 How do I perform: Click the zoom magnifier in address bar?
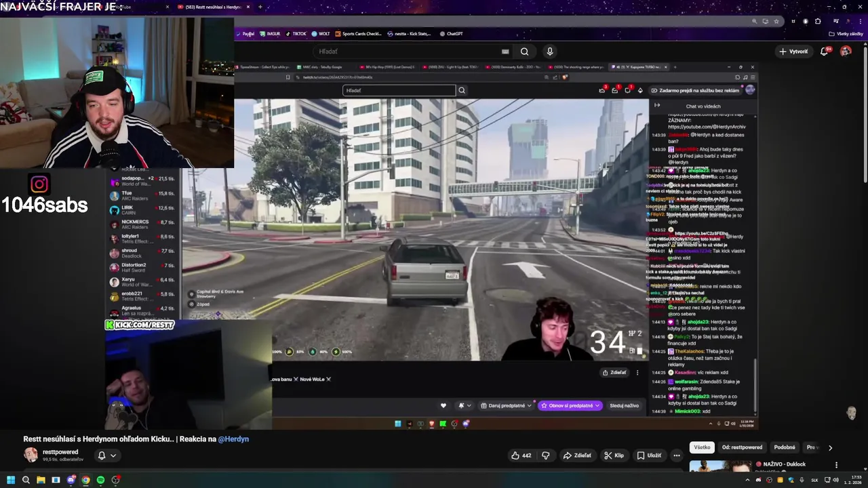click(754, 21)
